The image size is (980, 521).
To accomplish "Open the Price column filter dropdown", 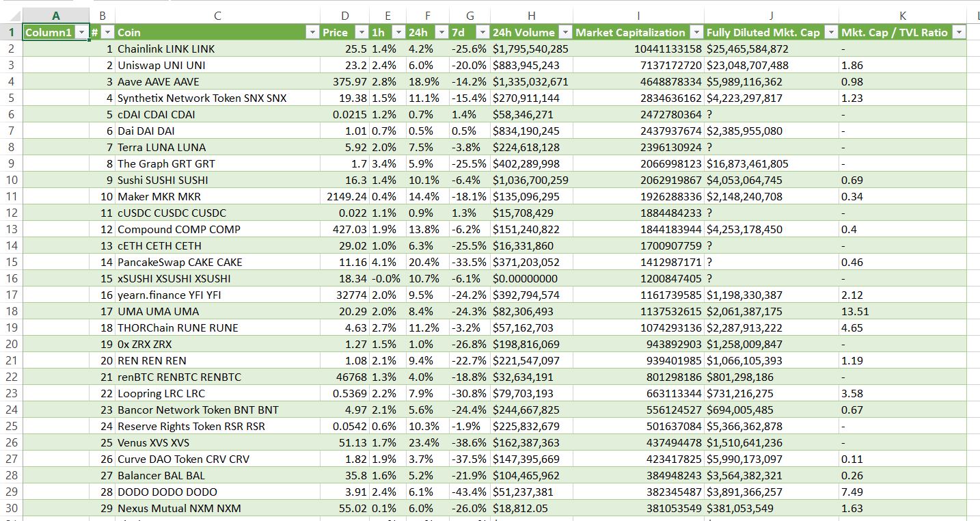I will [x=362, y=32].
